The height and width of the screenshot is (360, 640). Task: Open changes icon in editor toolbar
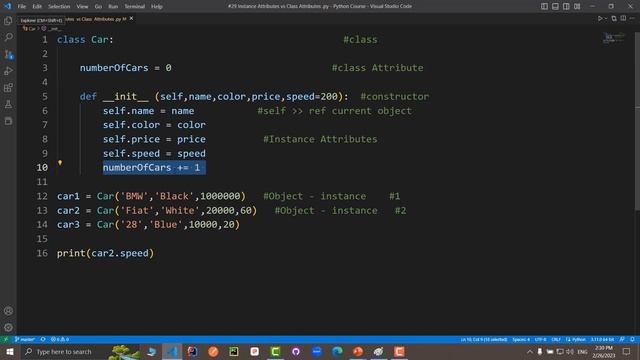click(614, 19)
